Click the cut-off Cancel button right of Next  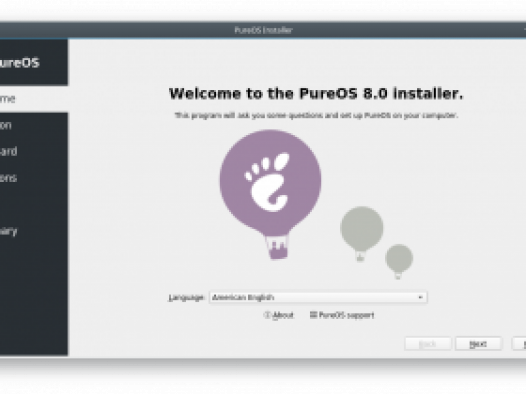pos(519,344)
